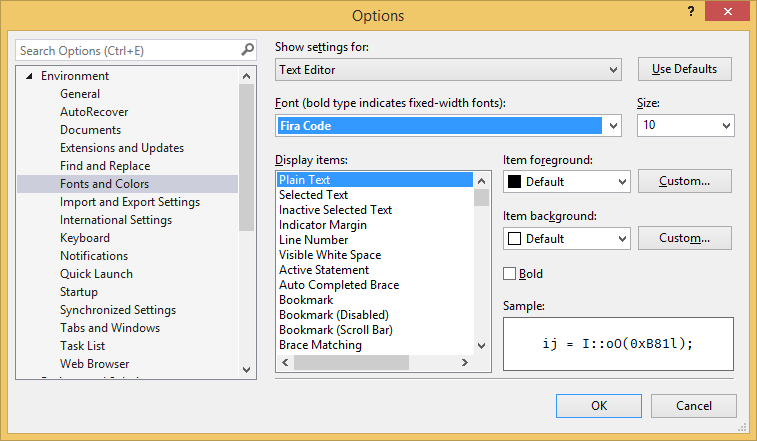The height and width of the screenshot is (441, 757).
Task: Focus the Search Options input field
Action: (x=125, y=50)
